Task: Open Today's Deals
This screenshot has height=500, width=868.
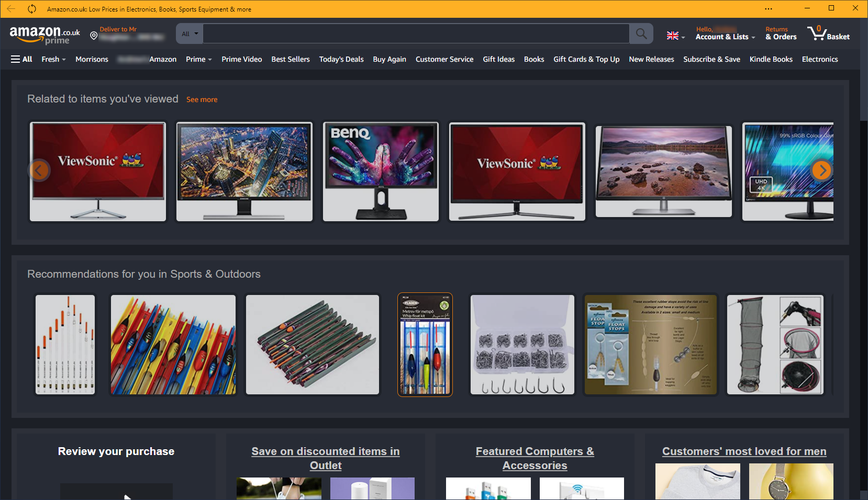Action: (341, 59)
